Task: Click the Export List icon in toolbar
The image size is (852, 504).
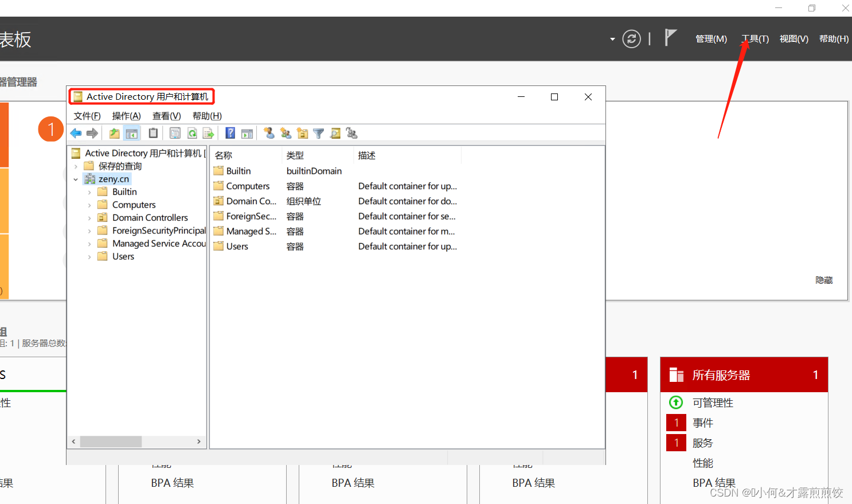Action: (209, 134)
